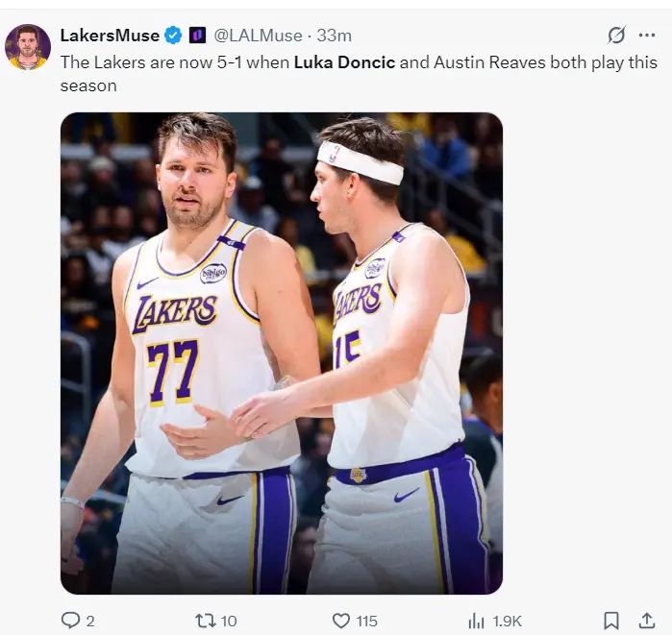Open the three-dot More options menu
The width and height of the screenshot is (672, 635).
point(647,36)
